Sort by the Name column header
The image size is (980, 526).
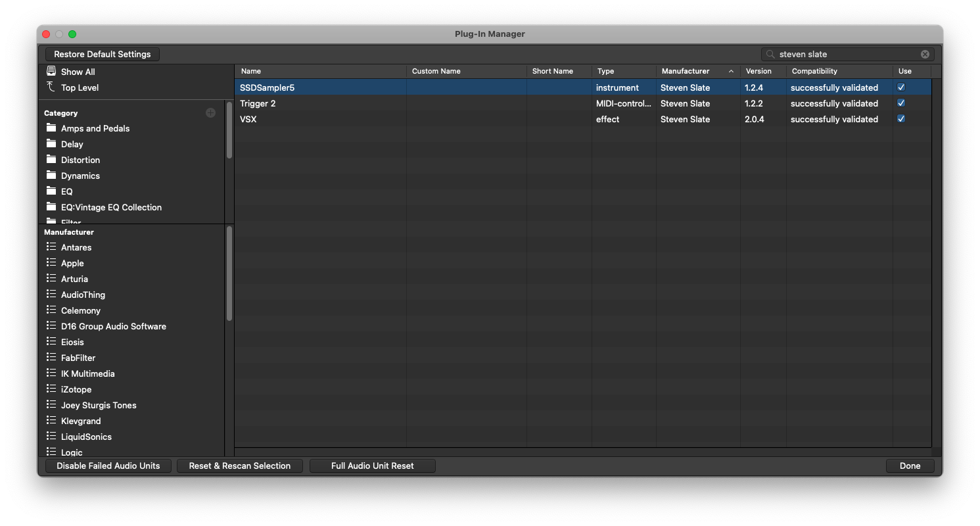tap(320, 71)
